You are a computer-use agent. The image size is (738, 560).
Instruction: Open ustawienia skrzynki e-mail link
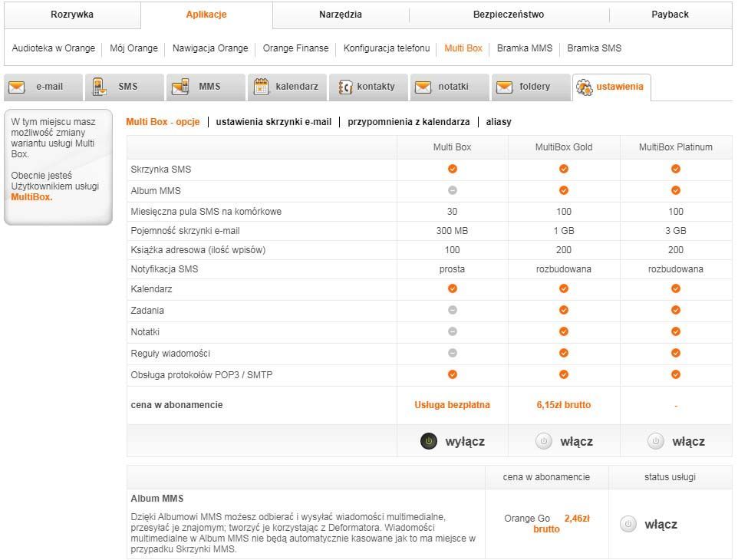tap(274, 122)
